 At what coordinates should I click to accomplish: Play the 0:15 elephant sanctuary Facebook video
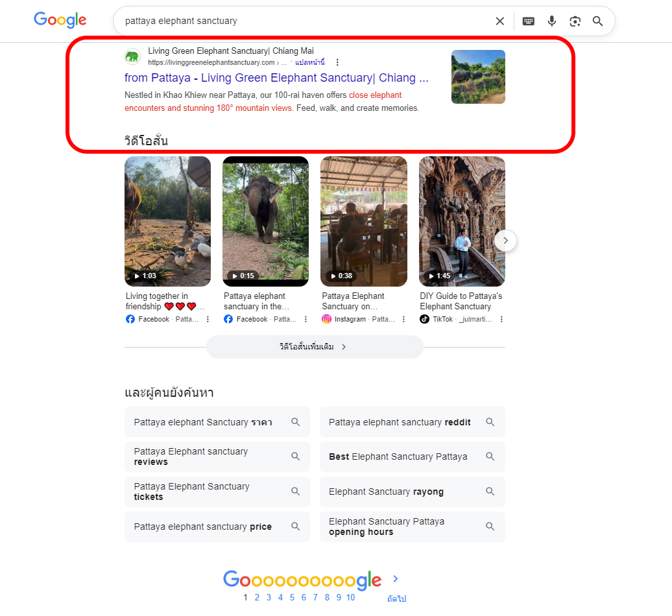(x=266, y=220)
